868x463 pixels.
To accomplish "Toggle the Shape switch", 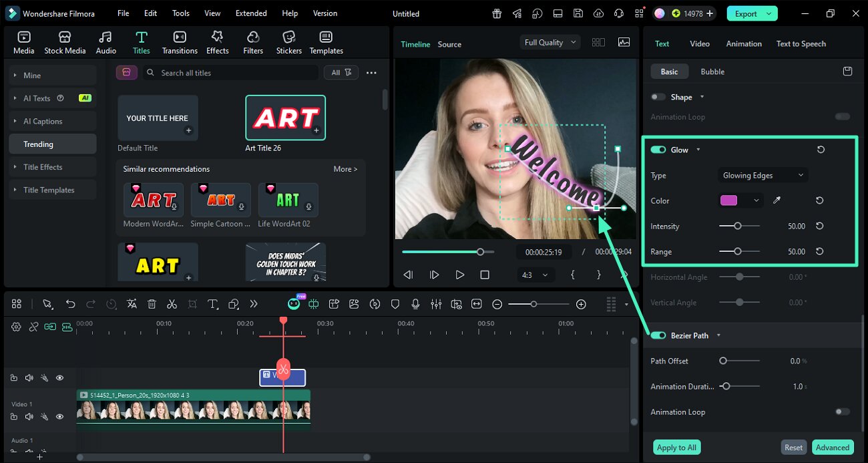I will pyautogui.click(x=658, y=97).
